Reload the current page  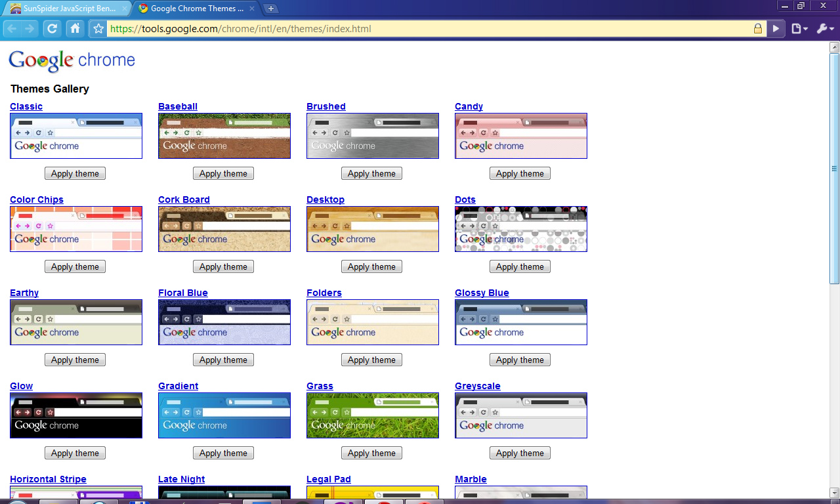pyautogui.click(x=52, y=29)
